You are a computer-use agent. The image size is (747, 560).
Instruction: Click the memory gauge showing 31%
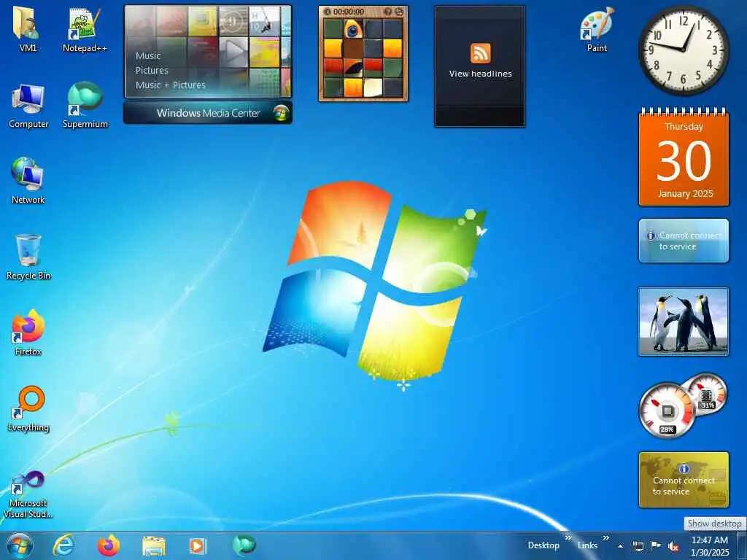click(707, 394)
